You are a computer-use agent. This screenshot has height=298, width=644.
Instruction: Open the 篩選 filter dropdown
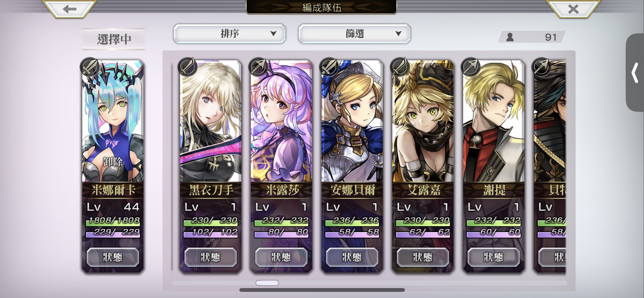click(x=354, y=34)
